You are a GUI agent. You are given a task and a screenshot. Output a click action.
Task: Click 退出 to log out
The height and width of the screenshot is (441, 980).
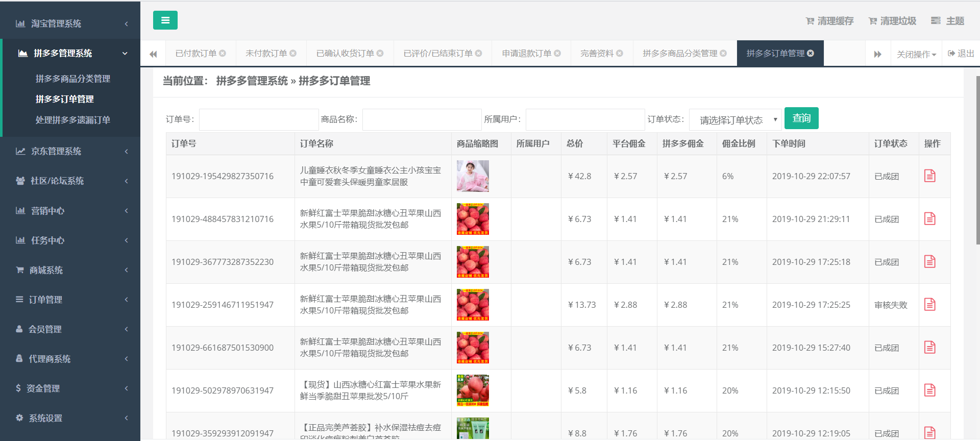point(961,54)
